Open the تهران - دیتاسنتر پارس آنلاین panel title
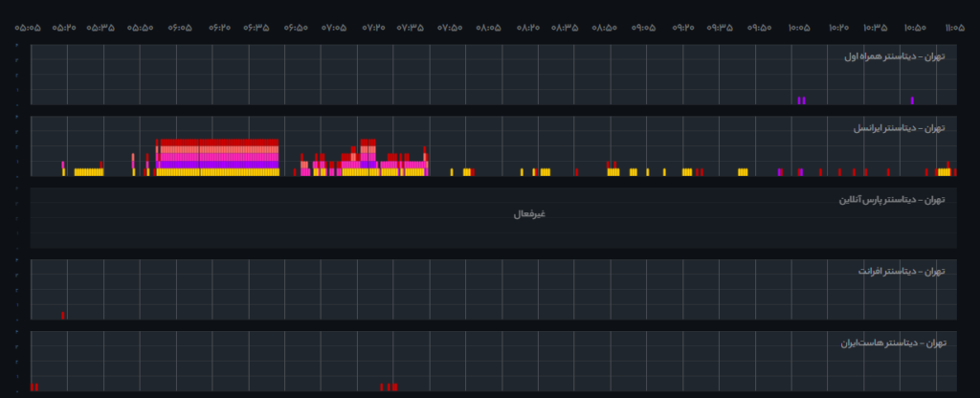 click(x=892, y=200)
